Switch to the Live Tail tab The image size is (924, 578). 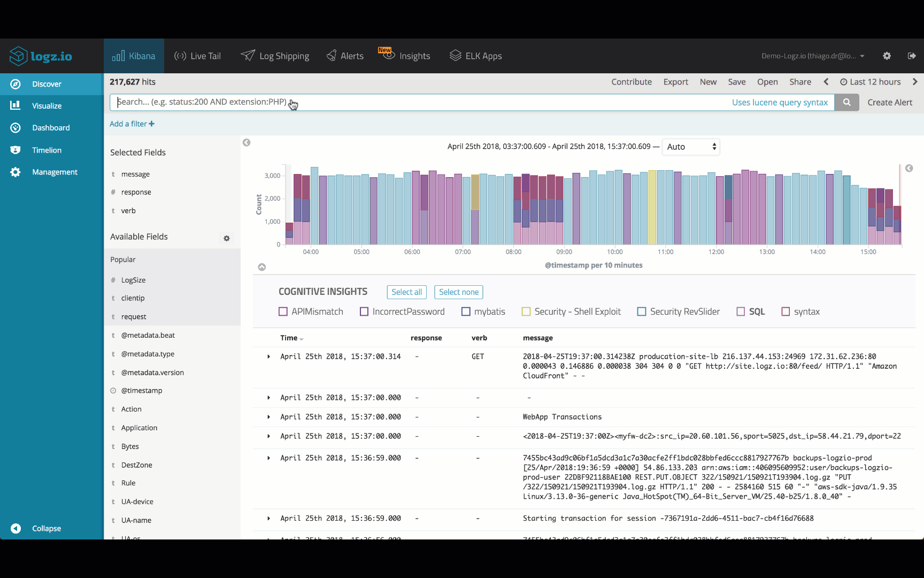coord(197,56)
